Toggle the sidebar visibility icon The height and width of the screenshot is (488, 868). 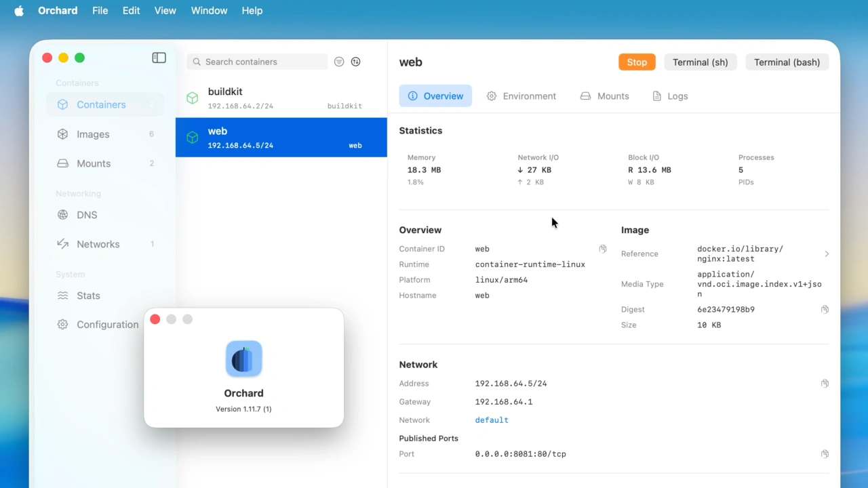pos(159,58)
